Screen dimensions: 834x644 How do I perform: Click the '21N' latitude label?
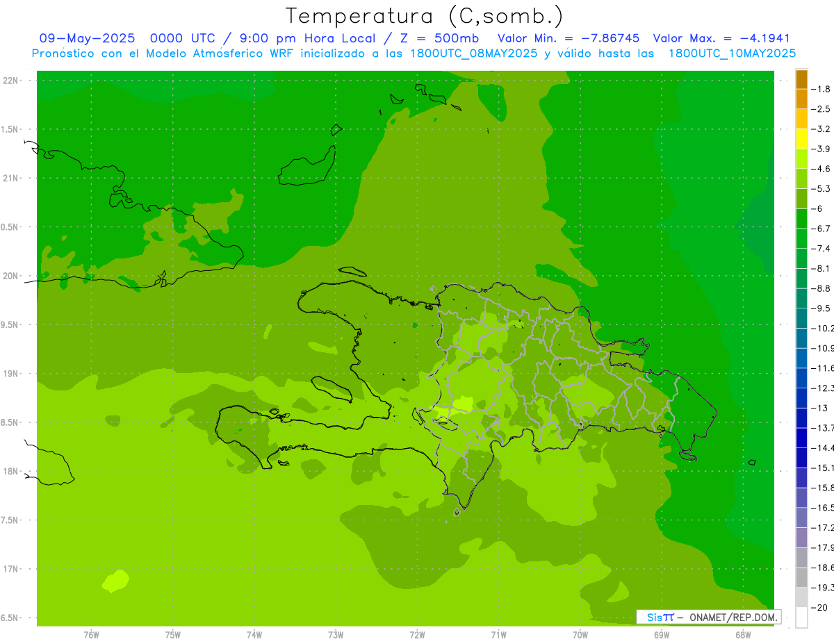[12, 178]
